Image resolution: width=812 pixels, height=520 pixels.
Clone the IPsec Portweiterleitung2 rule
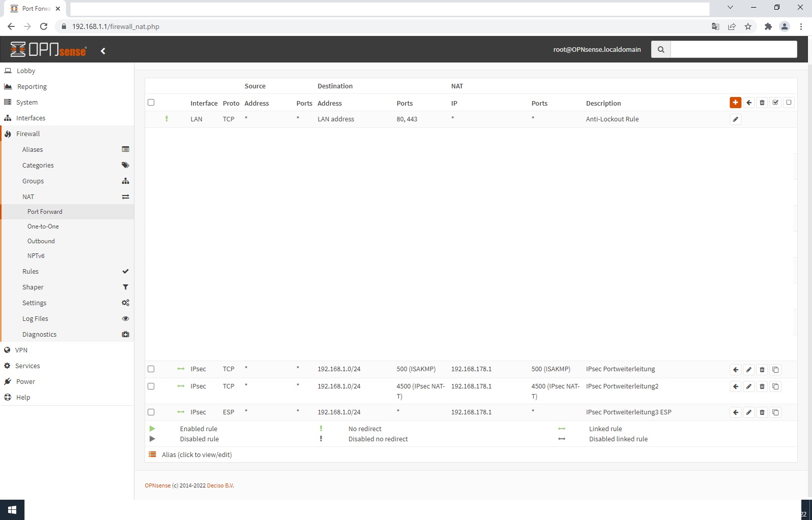(775, 386)
